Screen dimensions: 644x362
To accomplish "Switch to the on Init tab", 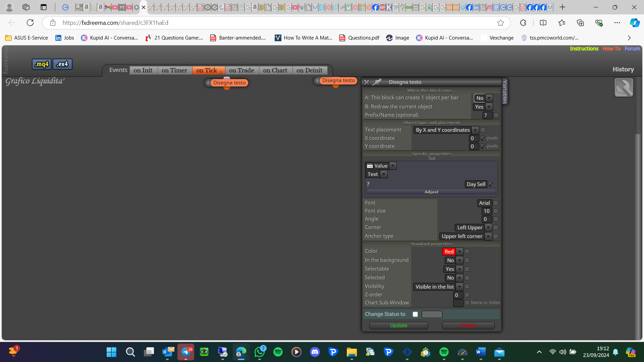I will point(143,70).
